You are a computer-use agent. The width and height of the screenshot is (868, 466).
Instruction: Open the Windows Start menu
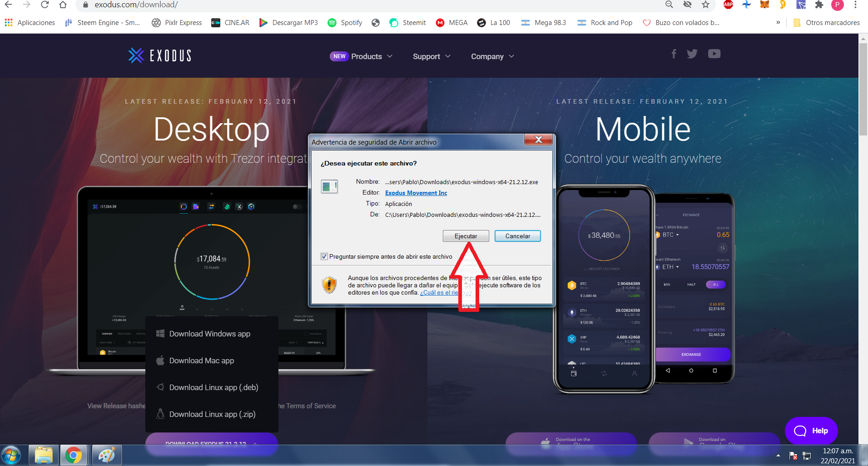[11, 456]
